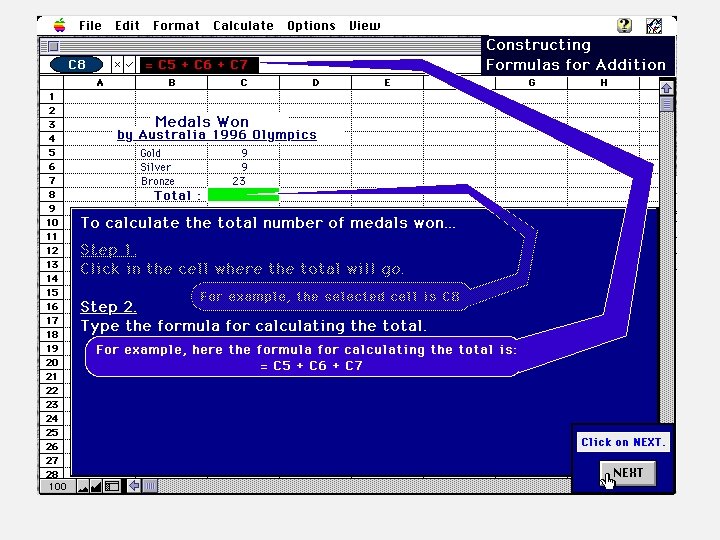Open the View menu
The image size is (720, 540).
(365, 26)
